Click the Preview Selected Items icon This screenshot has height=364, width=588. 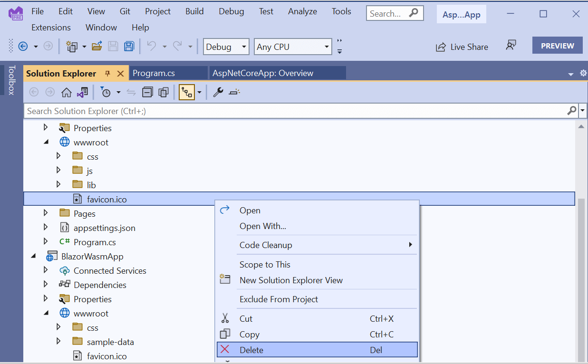point(234,92)
